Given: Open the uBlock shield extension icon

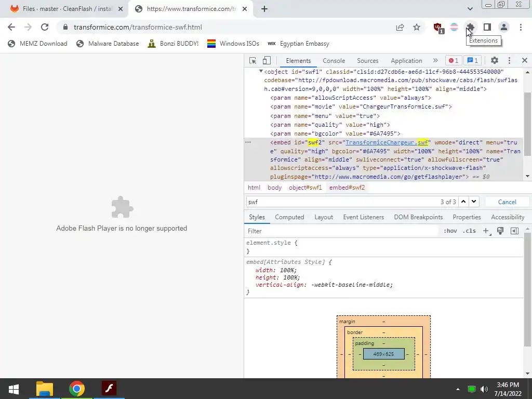Looking at the screenshot, I should click(438, 28).
